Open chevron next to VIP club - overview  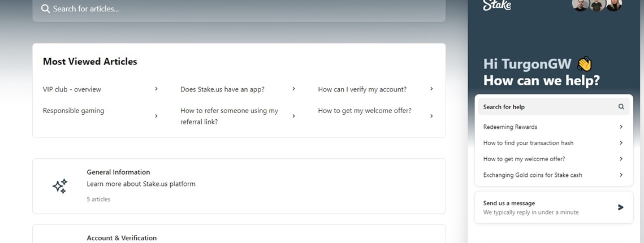coord(156,89)
